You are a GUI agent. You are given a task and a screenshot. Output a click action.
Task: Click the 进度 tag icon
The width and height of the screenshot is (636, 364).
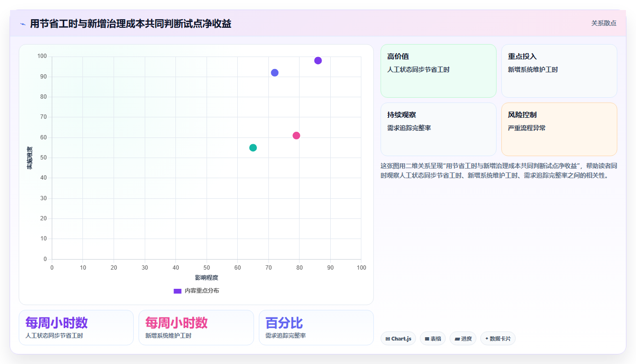point(457,339)
